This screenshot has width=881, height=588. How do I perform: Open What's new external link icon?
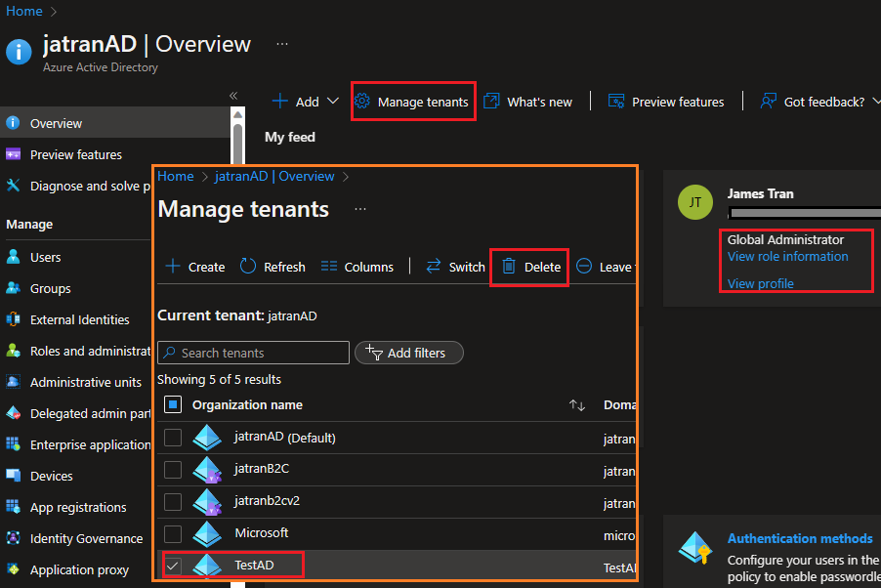click(491, 102)
